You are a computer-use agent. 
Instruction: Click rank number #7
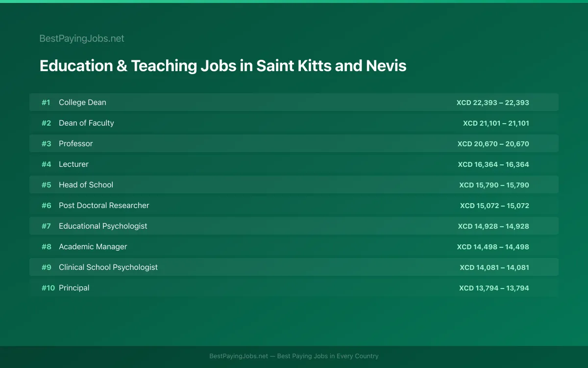coord(46,226)
